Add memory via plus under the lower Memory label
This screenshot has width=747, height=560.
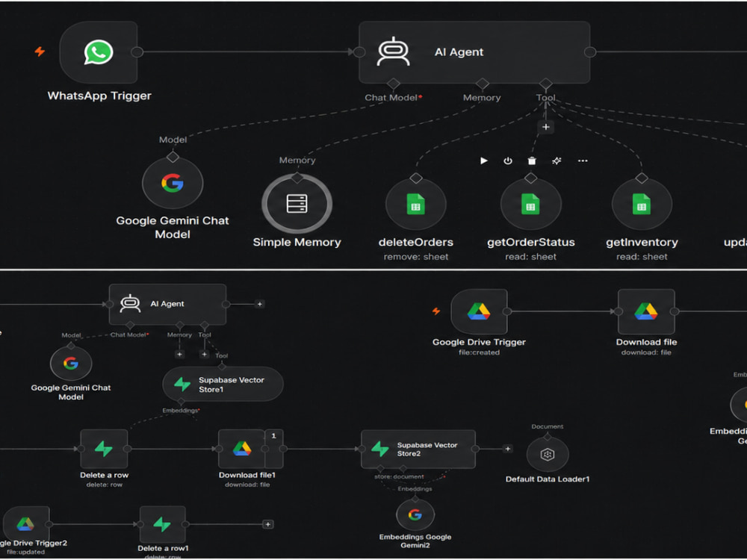click(179, 354)
